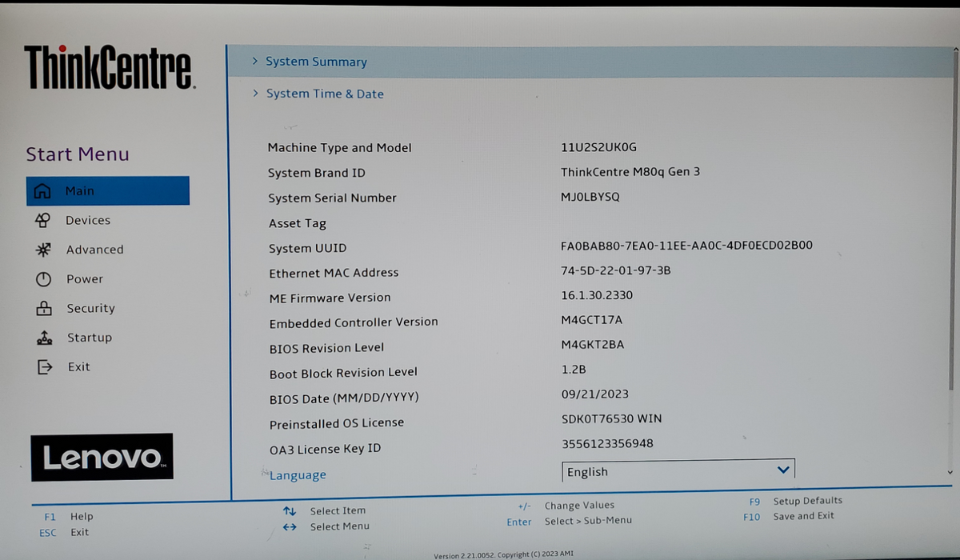
Task: Click the Startup boot icon
Action: coord(45,338)
